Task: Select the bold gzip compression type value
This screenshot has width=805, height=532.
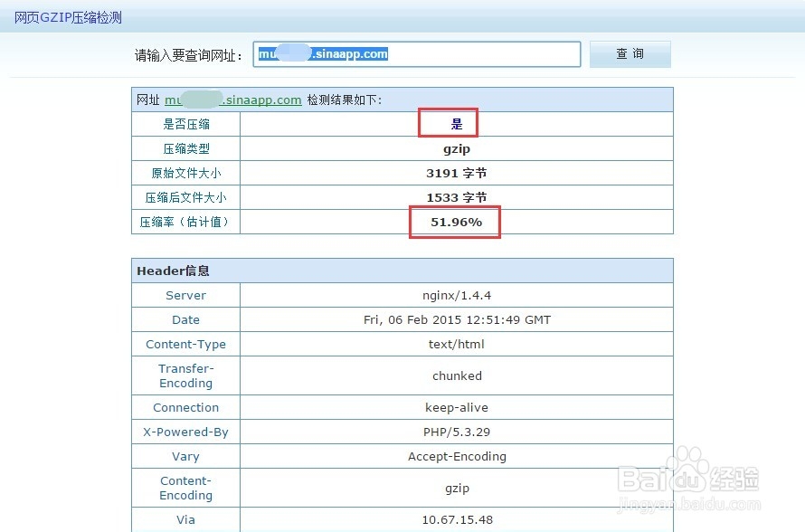Action: (x=457, y=149)
